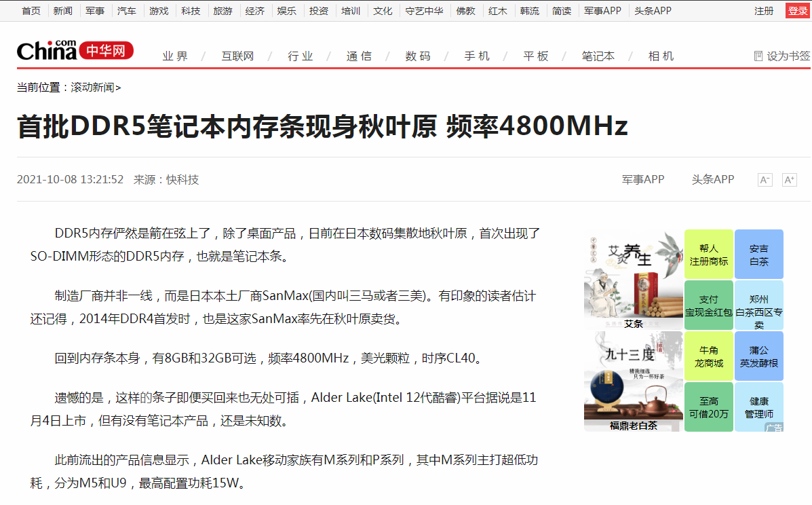Open 韩流 in top navigation
The width and height of the screenshot is (812, 505).
pos(529,11)
